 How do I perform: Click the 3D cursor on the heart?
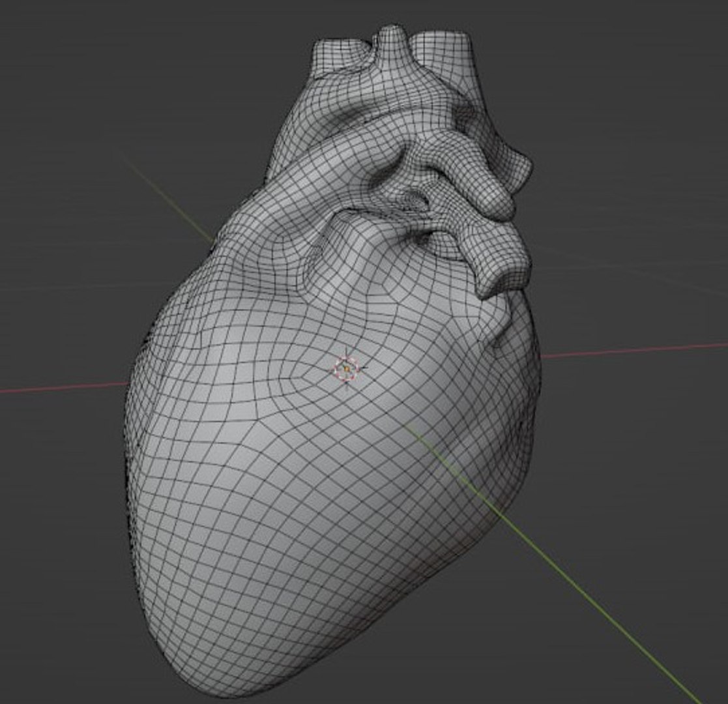pos(346,369)
